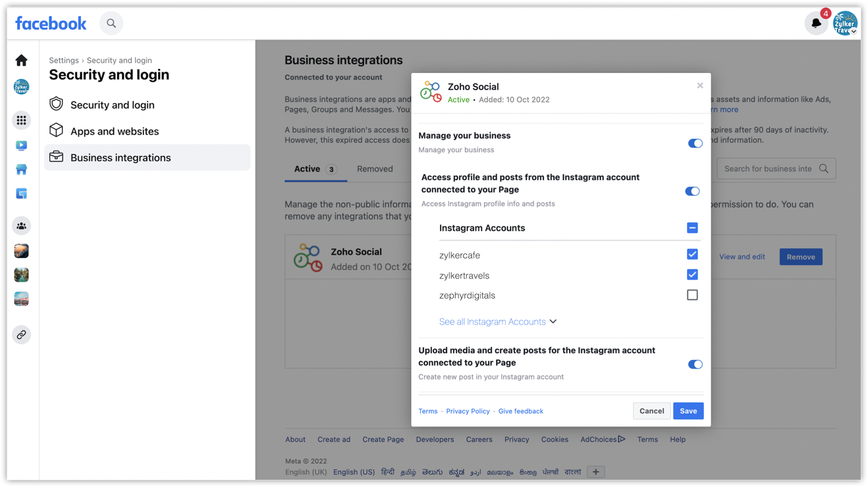868x487 pixels.
Task: Uncheck the zylkercafe account checkbox
Action: pos(692,254)
